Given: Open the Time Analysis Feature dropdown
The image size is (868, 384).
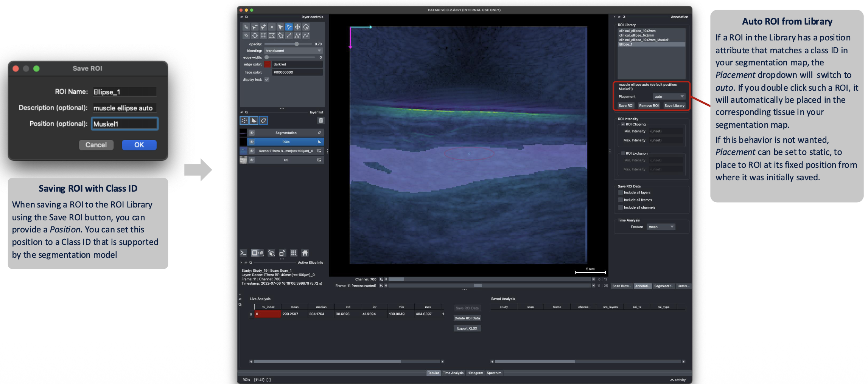Looking at the screenshot, I should coord(661,227).
